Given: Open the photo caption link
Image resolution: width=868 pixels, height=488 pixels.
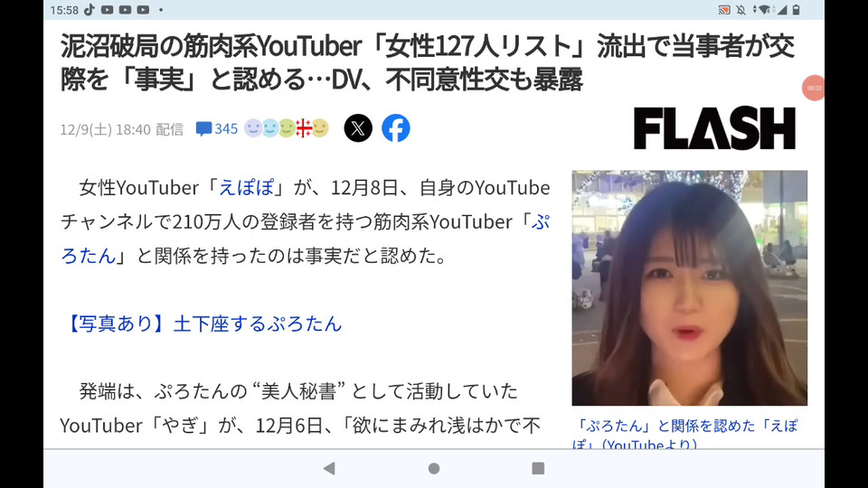Looking at the screenshot, I should pos(687,435).
